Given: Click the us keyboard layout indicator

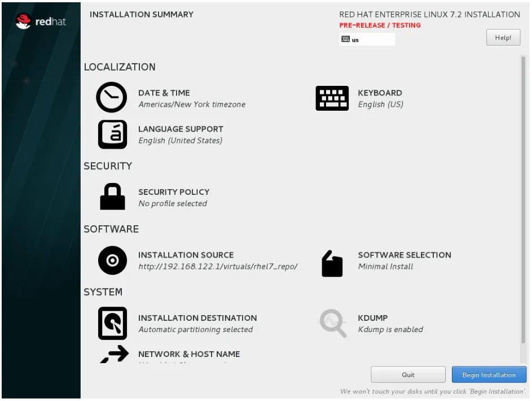Looking at the screenshot, I should (x=367, y=40).
